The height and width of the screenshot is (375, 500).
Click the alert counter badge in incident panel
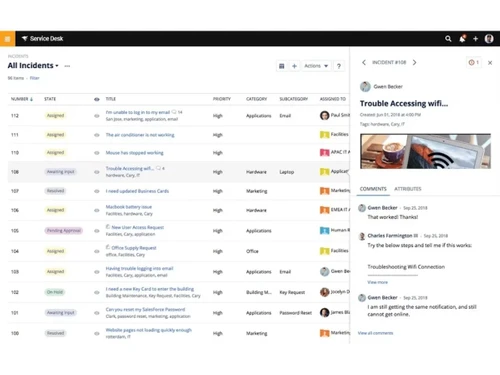[474, 62]
